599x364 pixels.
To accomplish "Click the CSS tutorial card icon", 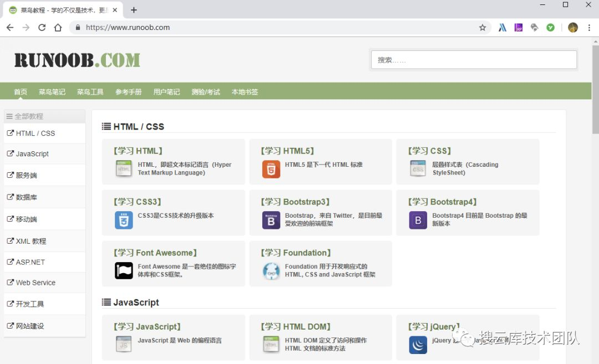I will click(418, 168).
